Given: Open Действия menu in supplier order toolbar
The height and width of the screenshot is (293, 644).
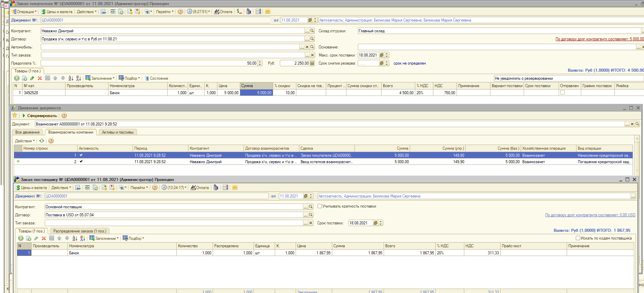Looking at the screenshot, I should 61,188.
